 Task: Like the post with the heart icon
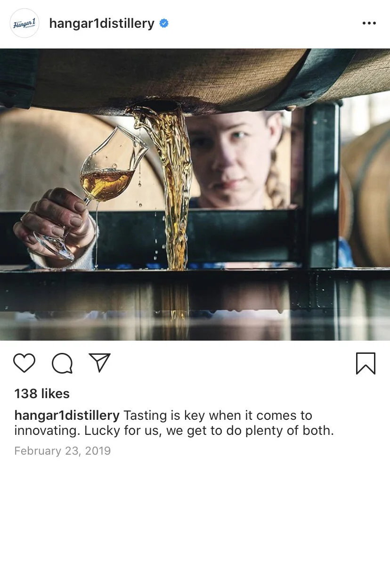click(x=24, y=363)
